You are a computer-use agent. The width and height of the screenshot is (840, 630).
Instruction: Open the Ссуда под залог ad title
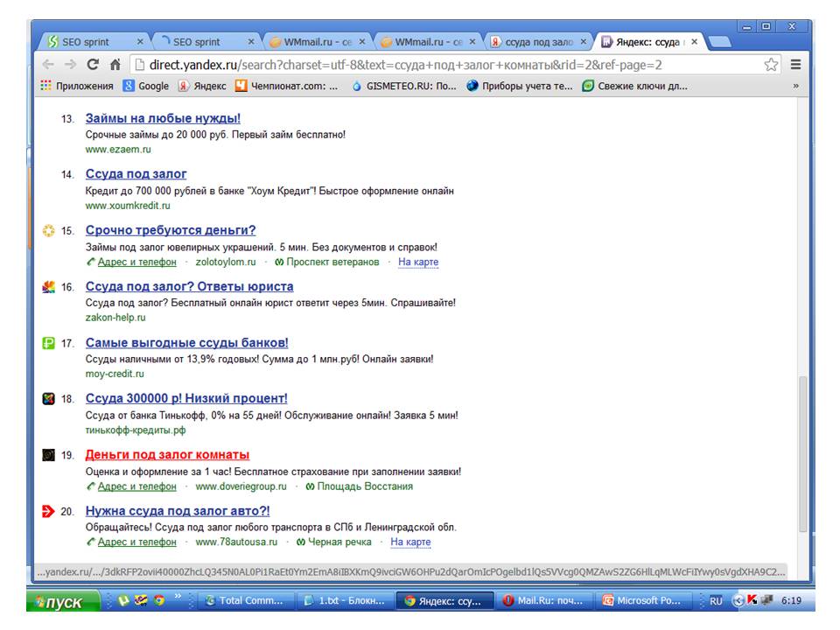click(136, 174)
